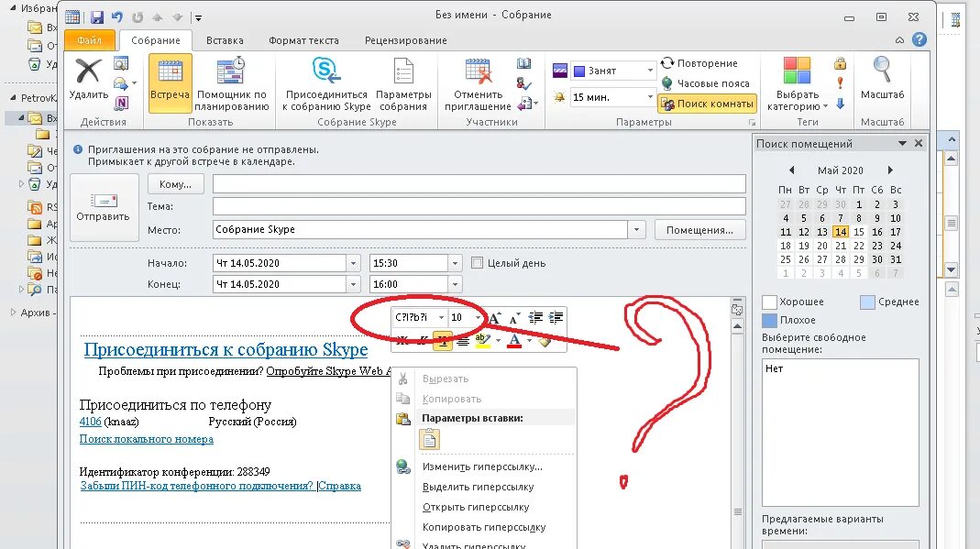Click the Встреча calendar button

(x=170, y=82)
